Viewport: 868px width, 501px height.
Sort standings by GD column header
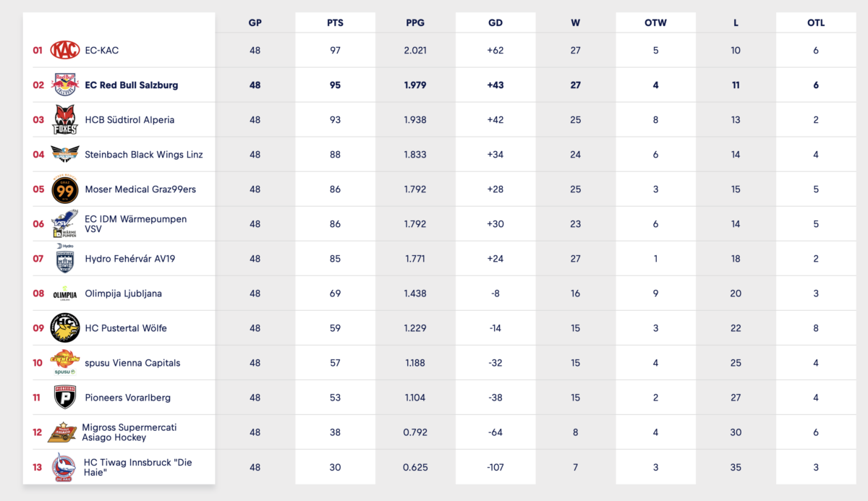pyautogui.click(x=495, y=22)
